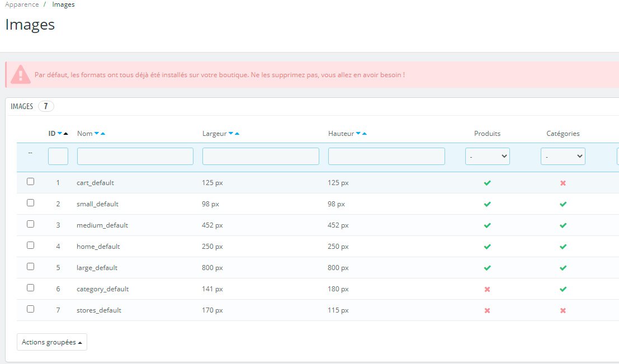Sort Nom column descending arrow
Viewport: 619px width, 364px height.
[x=97, y=134]
